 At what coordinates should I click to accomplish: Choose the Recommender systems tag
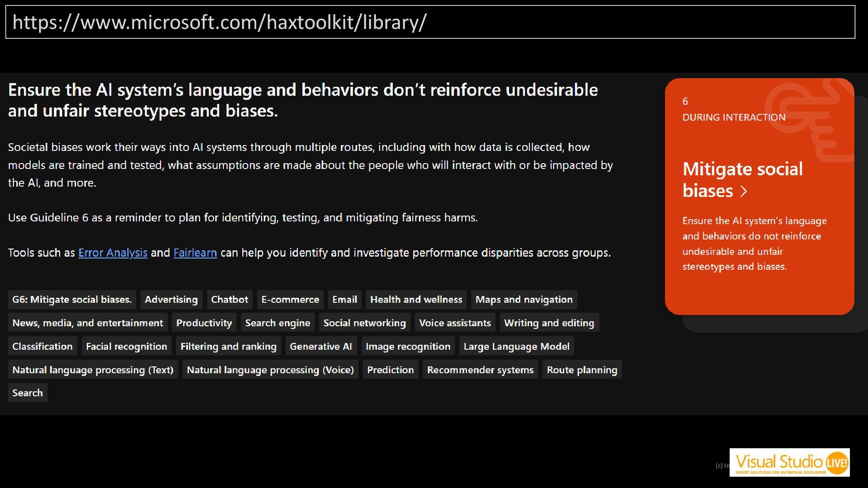coord(480,370)
